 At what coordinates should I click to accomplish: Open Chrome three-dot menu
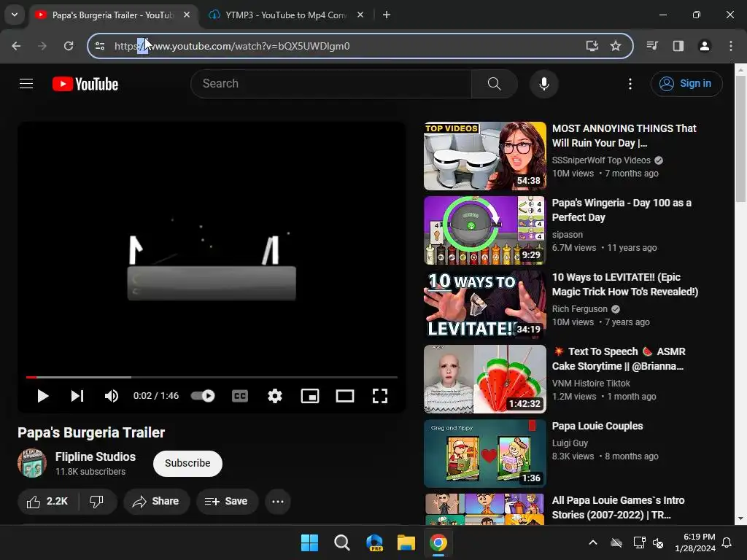(731, 46)
